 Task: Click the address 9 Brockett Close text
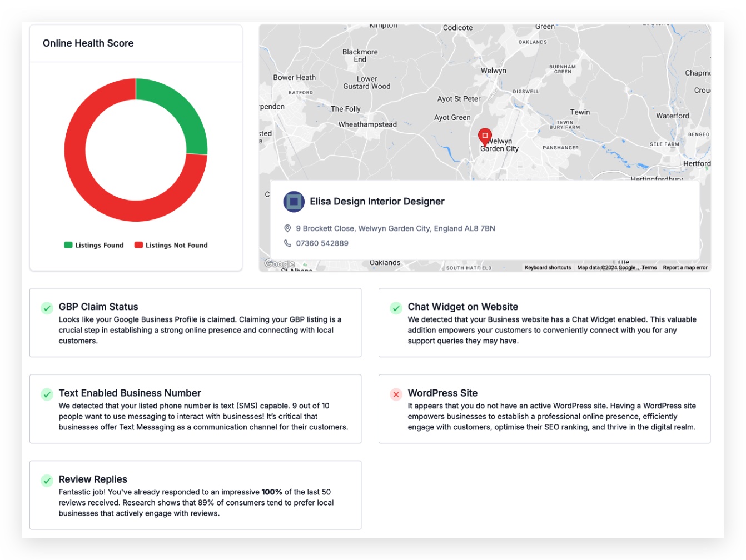(395, 228)
